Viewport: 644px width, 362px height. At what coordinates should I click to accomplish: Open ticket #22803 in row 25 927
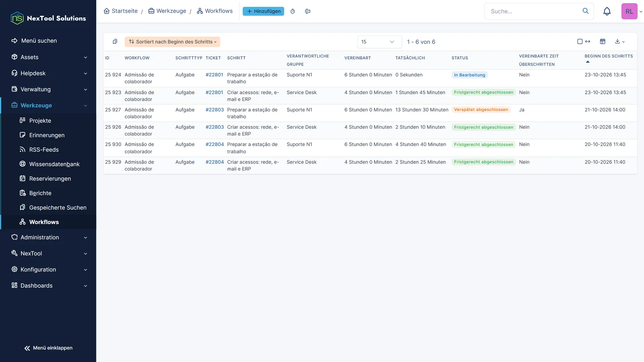coord(215,110)
